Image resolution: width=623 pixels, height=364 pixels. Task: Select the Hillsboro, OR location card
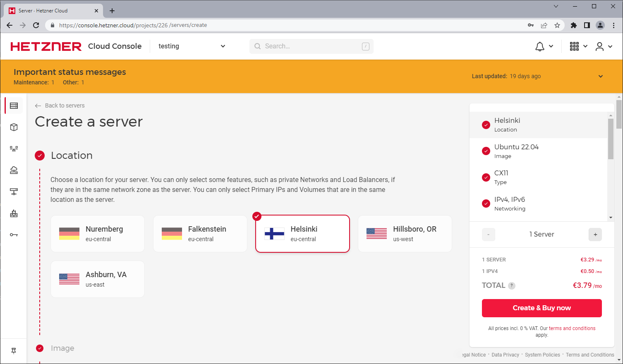(405, 234)
